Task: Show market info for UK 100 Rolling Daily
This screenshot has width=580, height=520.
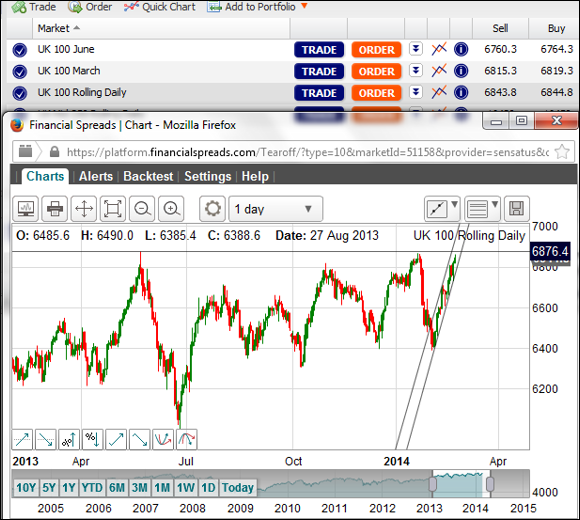Action: click(x=461, y=92)
